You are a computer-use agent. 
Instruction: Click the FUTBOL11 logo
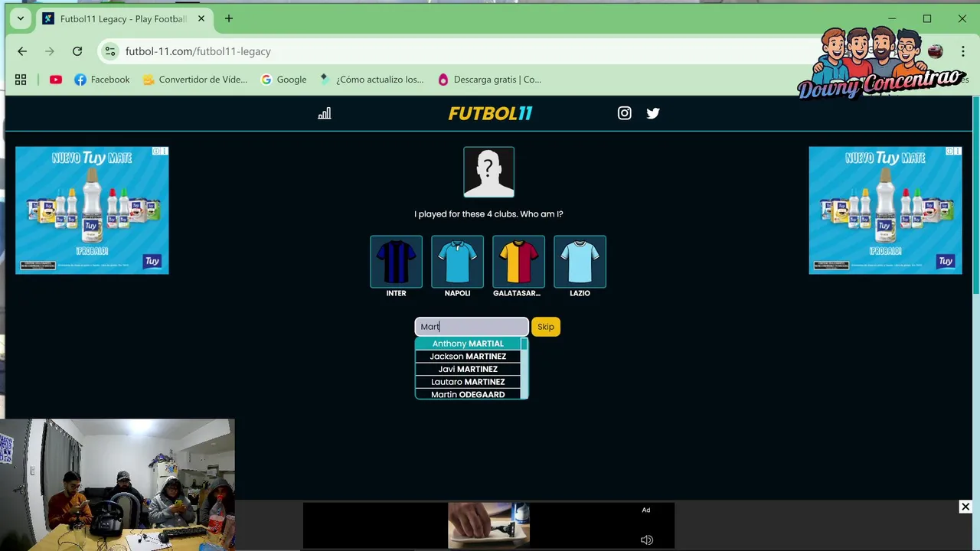(x=490, y=113)
